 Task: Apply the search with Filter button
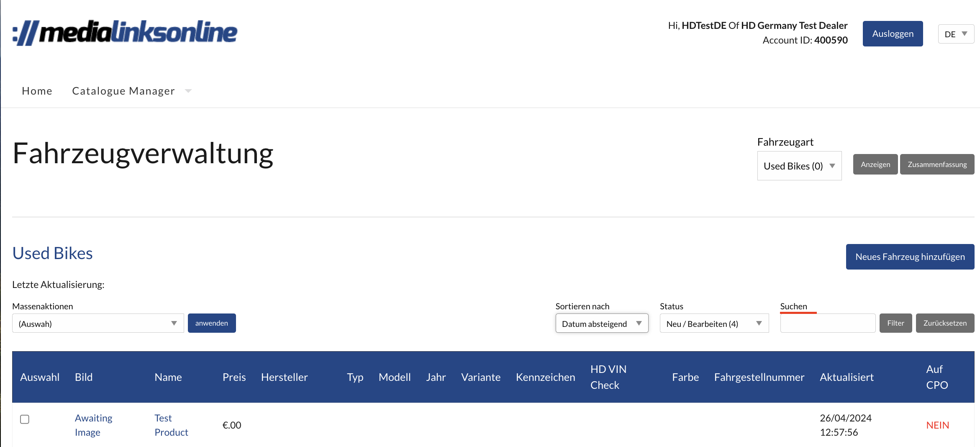pos(895,323)
